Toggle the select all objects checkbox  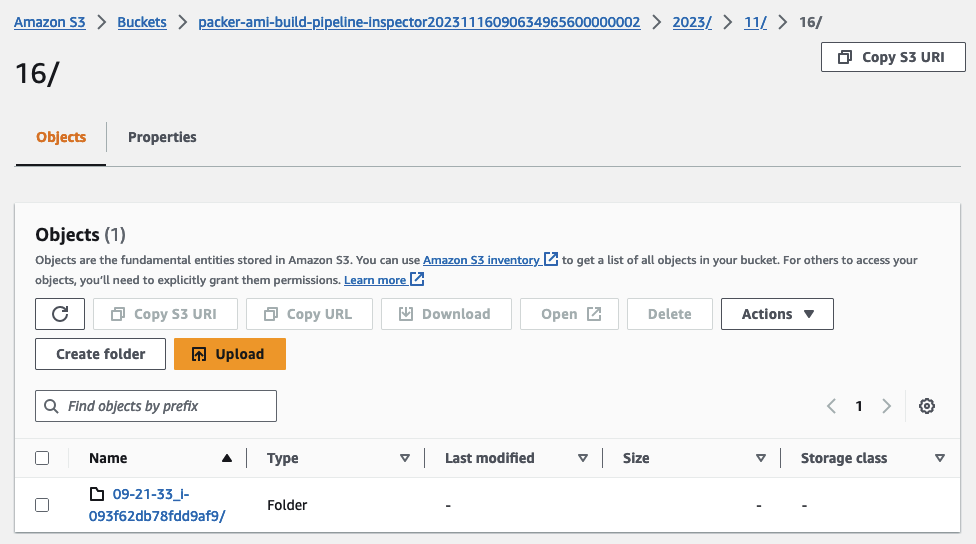pyautogui.click(x=42, y=458)
